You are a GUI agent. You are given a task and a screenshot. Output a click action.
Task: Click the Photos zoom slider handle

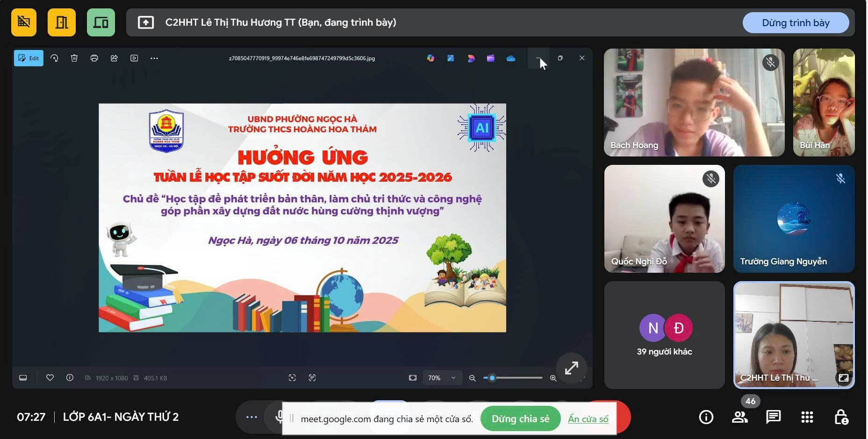[492, 378]
